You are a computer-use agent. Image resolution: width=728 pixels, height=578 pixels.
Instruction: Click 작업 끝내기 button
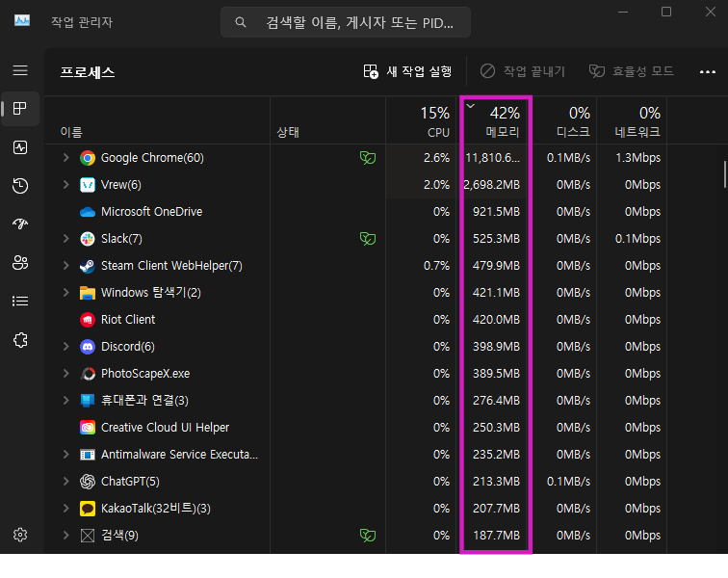pos(522,71)
